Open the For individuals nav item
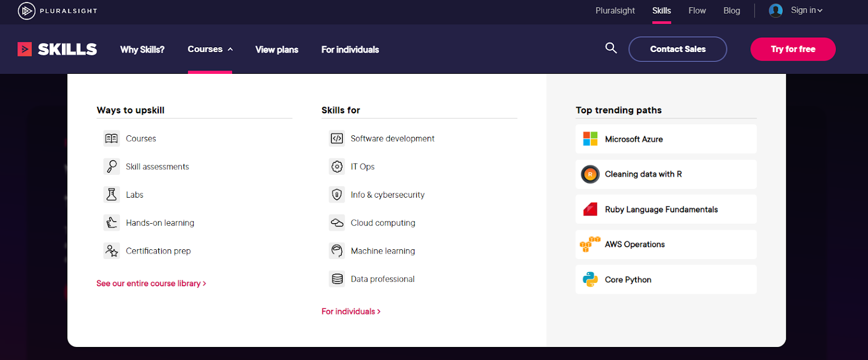 (350, 49)
